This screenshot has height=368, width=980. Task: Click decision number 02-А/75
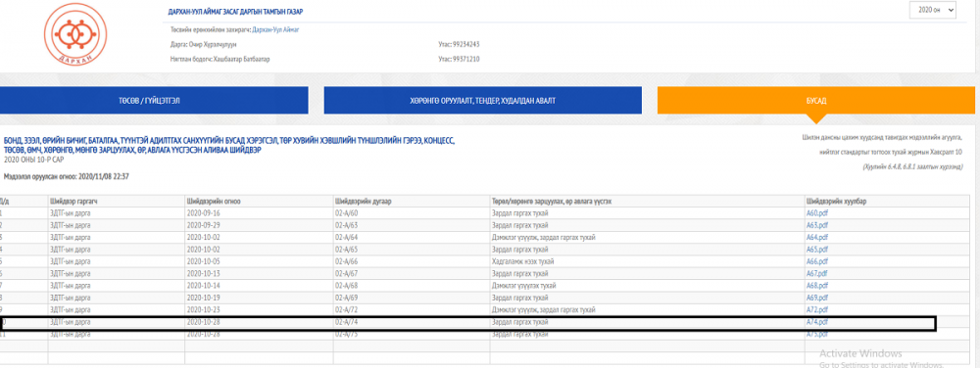(346, 334)
